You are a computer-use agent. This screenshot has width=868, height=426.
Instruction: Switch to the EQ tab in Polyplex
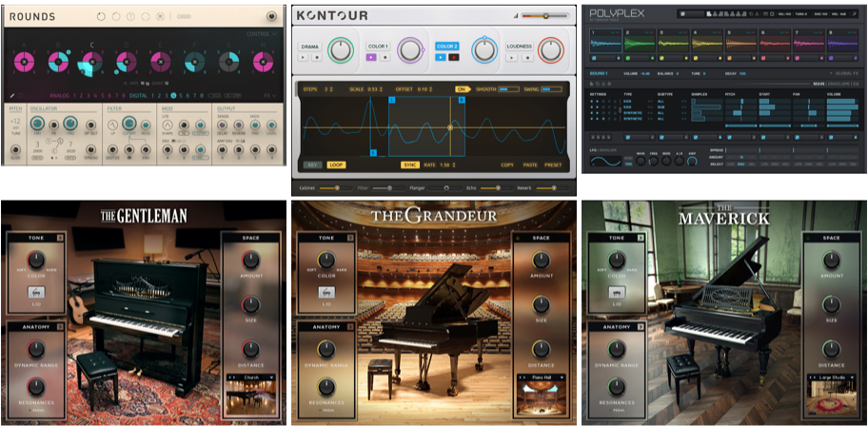(x=858, y=85)
